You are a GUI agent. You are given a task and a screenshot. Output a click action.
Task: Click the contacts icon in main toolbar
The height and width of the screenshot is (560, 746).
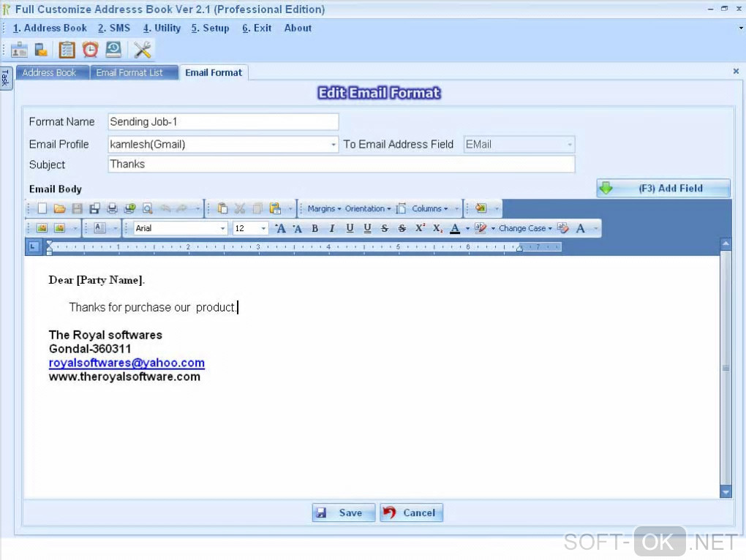(x=19, y=50)
